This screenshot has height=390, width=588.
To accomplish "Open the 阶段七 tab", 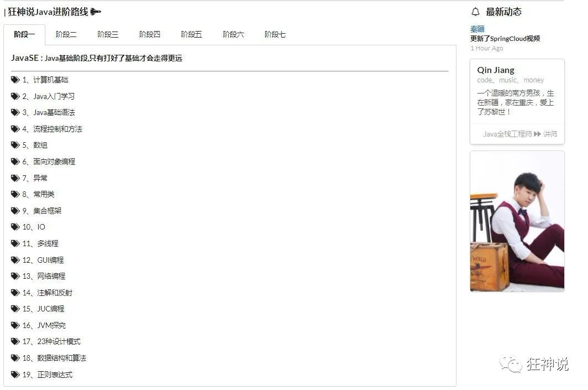I will pyautogui.click(x=275, y=34).
